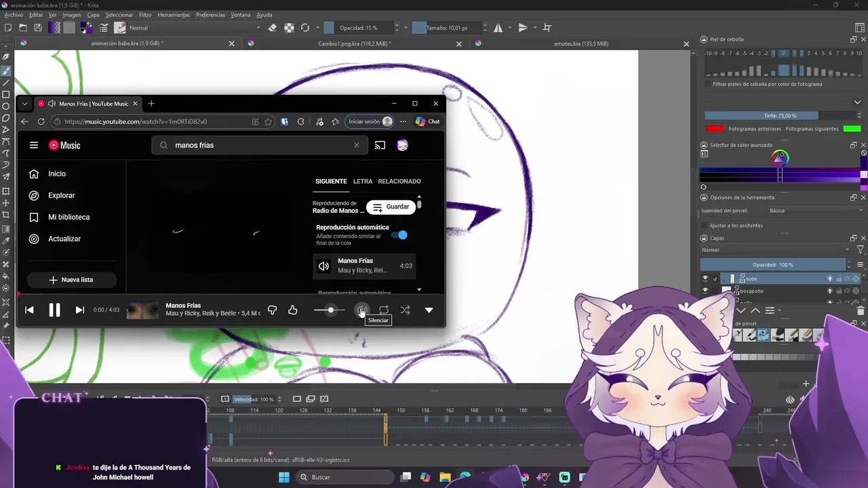Select the ellipse tool in toolbox
Screen dimensions: 868x488
(6, 106)
